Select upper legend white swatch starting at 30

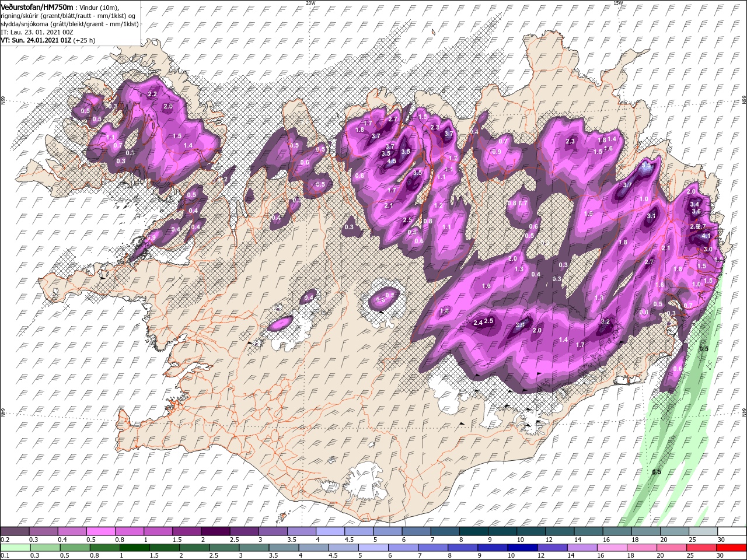[x=731, y=531]
